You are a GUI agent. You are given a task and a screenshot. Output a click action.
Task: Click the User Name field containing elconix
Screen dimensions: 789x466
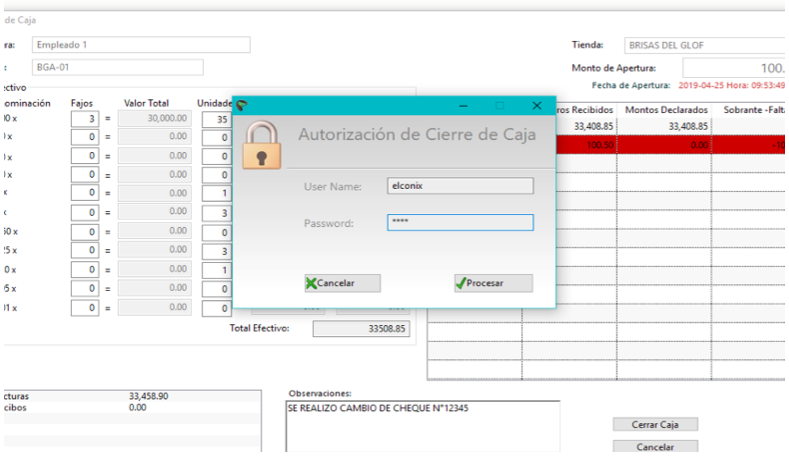point(460,186)
